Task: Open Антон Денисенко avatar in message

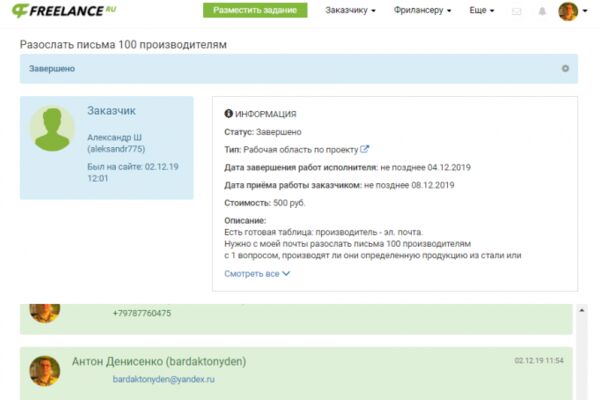Action: point(45,371)
